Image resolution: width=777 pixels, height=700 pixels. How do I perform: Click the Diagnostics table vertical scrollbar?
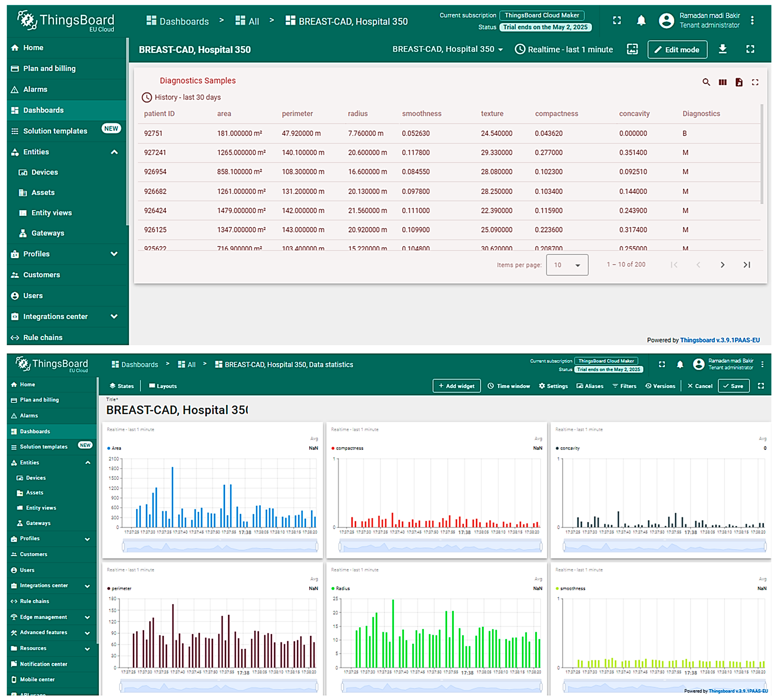point(762,154)
